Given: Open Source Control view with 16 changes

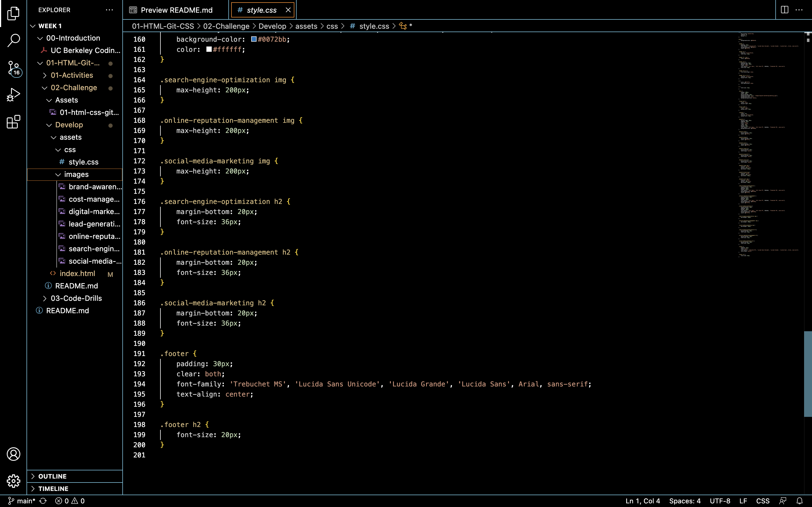Looking at the screenshot, I should pyautogui.click(x=14, y=68).
